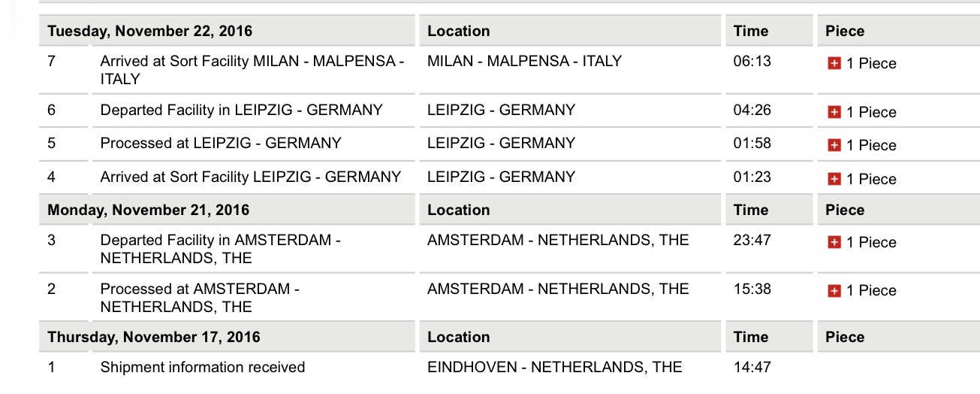980x394 pixels.
Task: Expand the piece details for the Milan Malpensa arrival
Action: (x=834, y=64)
